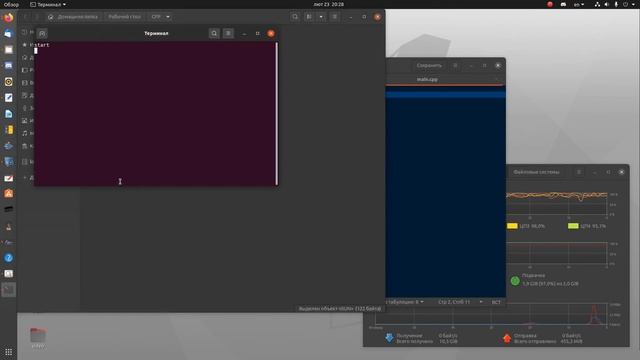Show applications grid at dock bottom
640x360 pixels.
point(8,352)
